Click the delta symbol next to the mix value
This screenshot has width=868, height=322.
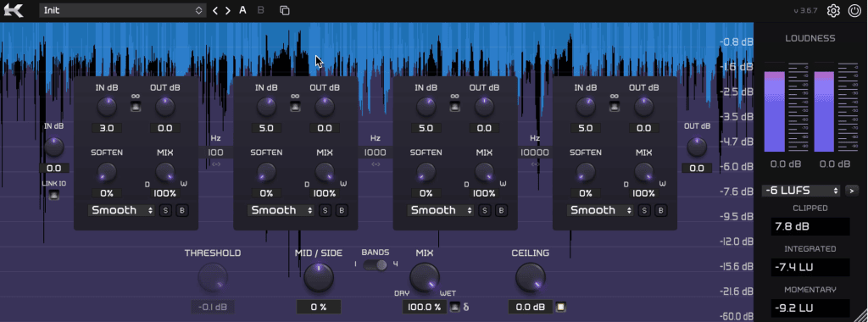click(x=466, y=307)
